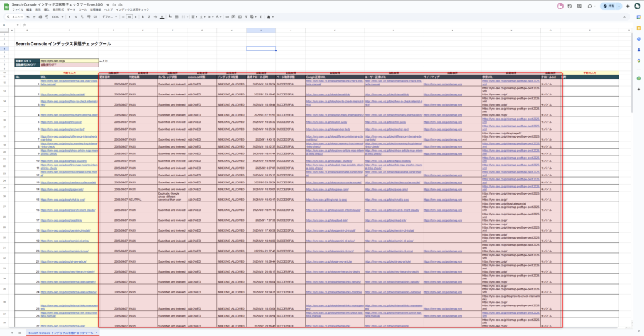Image resolution: width=644 pixels, height=336 pixels.
Task: Apply bold formatting from toolbar
Action: tap(143, 17)
